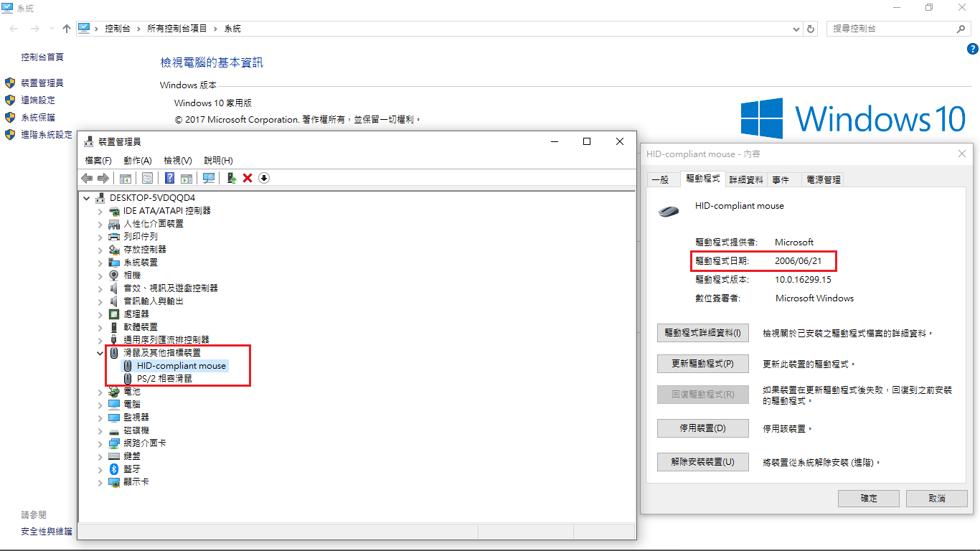Image resolution: width=980 pixels, height=551 pixels.
Task: Click 取消 in the properties dialog
Action: (936, 498)
